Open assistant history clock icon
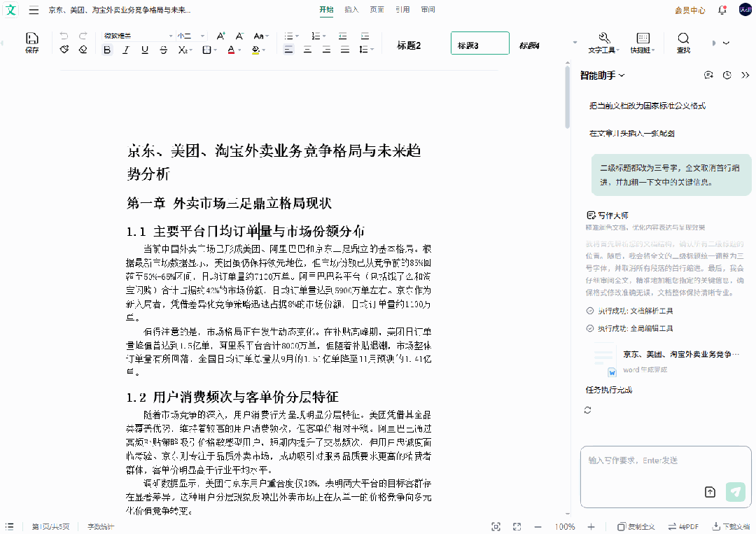Viewport: 756px width, 534px height. 727,76
